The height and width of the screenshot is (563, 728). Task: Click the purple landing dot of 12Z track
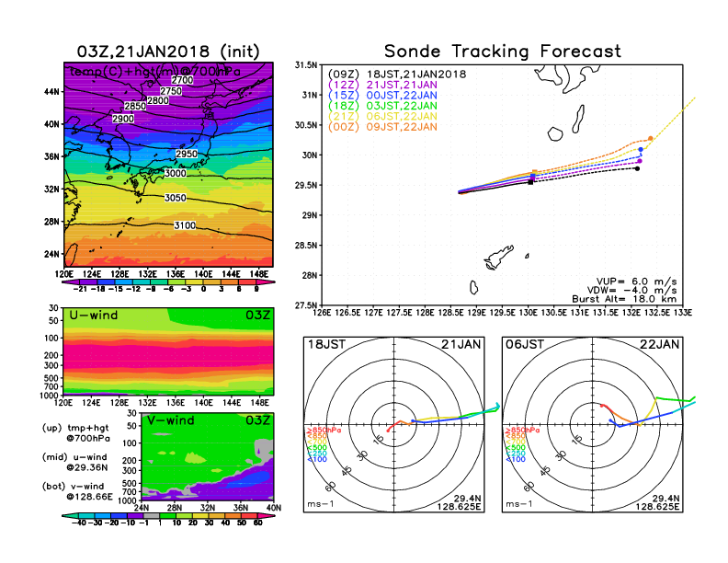[640, 161]
